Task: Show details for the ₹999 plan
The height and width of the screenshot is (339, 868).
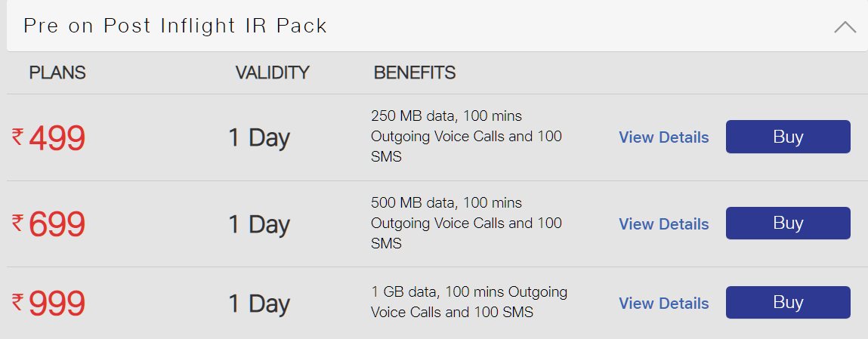Action: pyautogui.click(x=663, y=304)
